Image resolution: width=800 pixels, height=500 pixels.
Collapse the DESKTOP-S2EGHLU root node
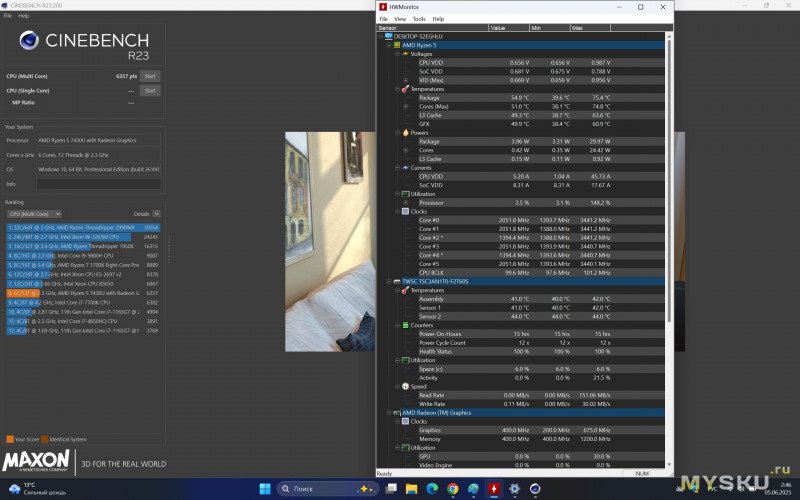381,36
